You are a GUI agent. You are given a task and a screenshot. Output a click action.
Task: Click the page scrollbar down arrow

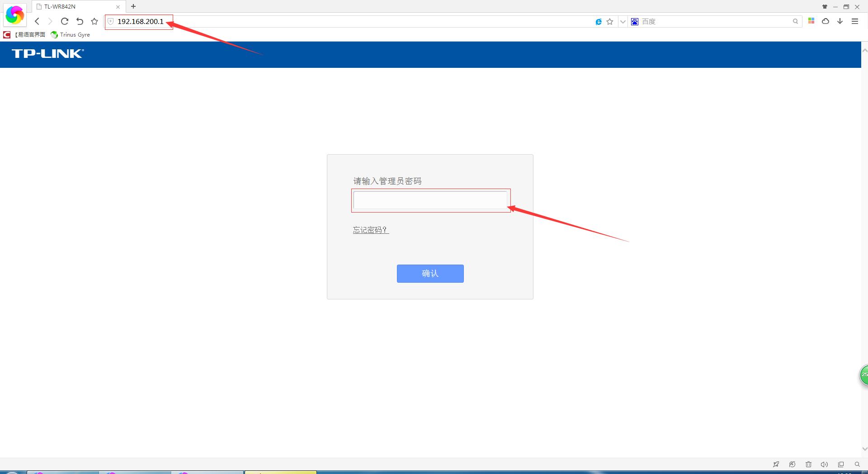[865, 449]
